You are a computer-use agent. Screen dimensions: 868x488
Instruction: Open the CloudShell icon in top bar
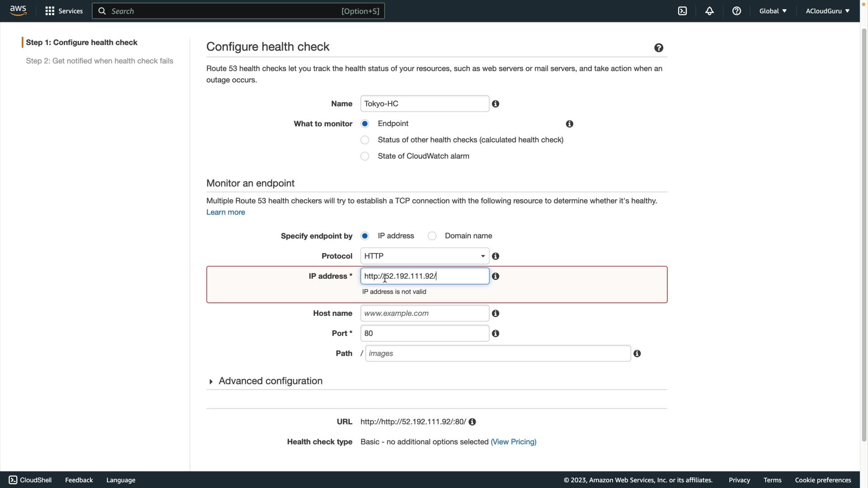(x=682, y=11)
